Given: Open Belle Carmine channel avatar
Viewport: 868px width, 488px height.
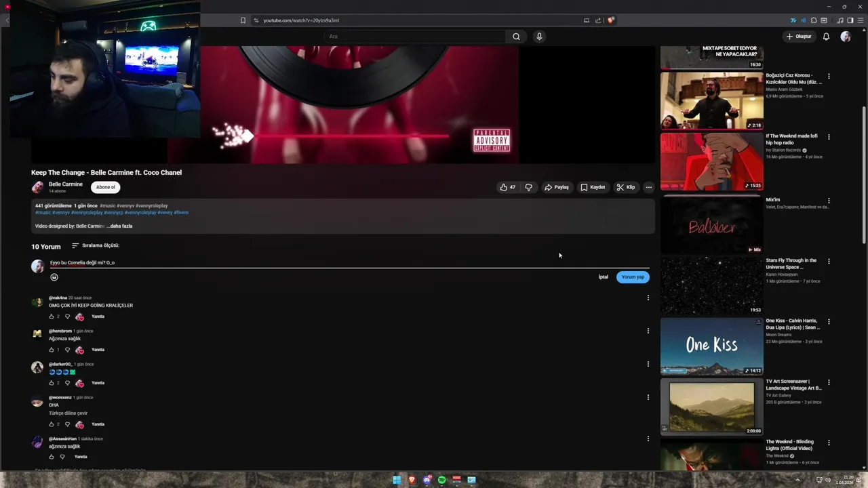Looking at the screenshot, I should click(x=37, y=187).
